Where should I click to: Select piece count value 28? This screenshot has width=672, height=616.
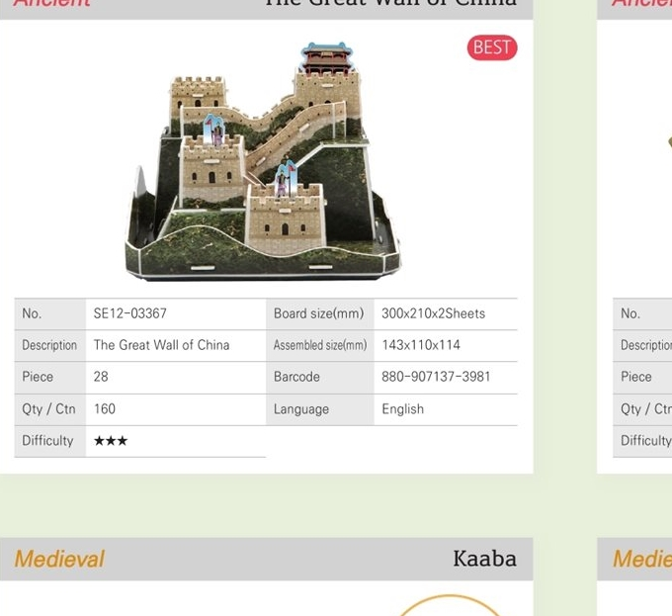coord(101,377)
